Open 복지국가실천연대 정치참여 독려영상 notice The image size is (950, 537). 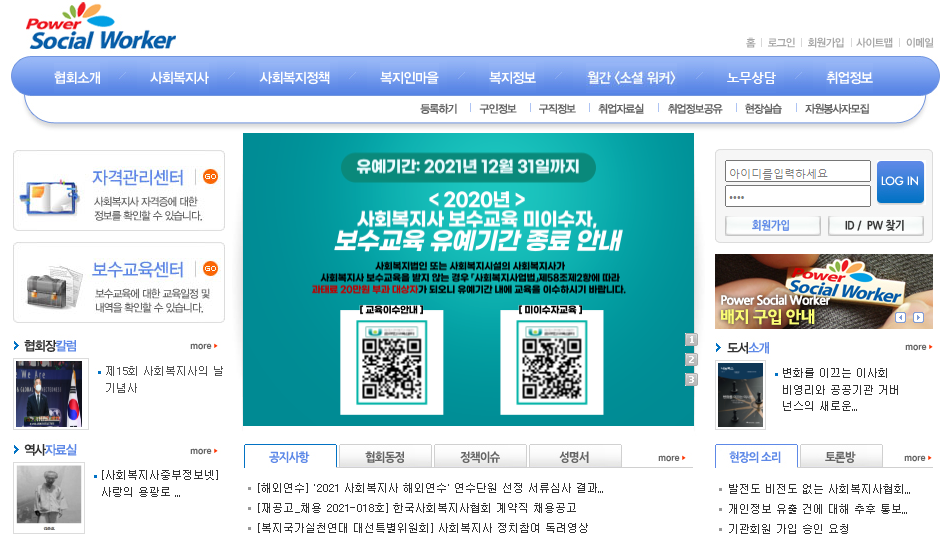point(422,528)
